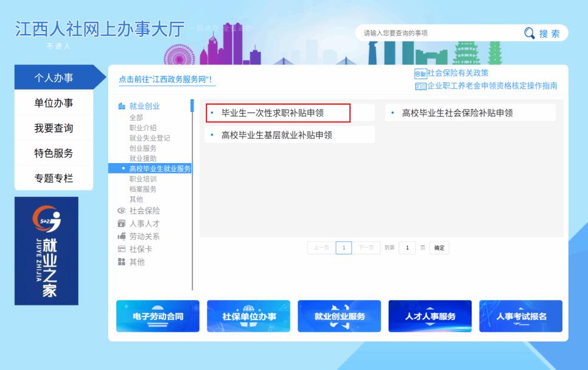Expand the 社会保险 category
Screen dimensions: 588x370
[x=144, y=211]
